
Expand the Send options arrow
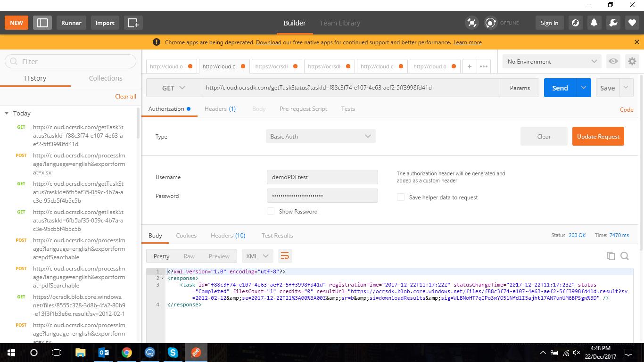[583, 88]
